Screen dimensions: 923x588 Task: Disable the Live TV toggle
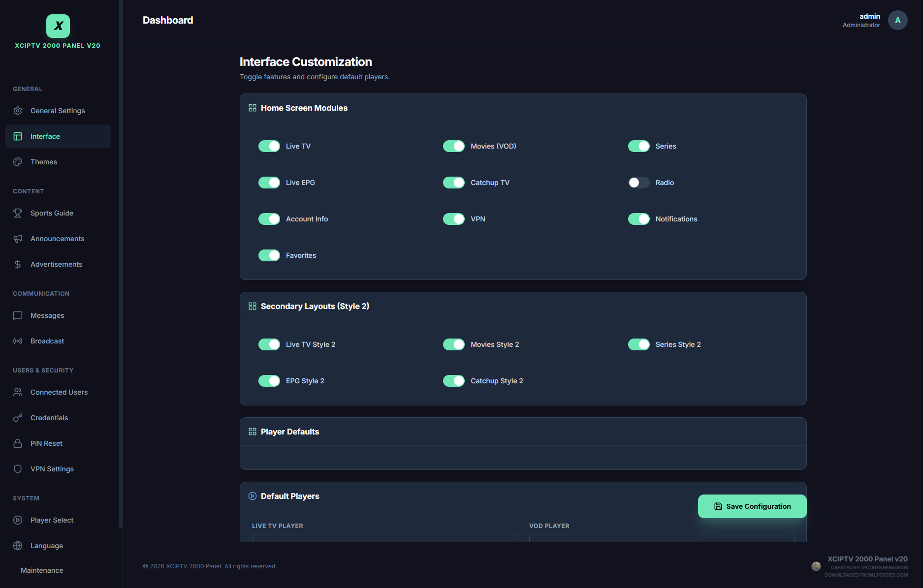coord(269,146)
